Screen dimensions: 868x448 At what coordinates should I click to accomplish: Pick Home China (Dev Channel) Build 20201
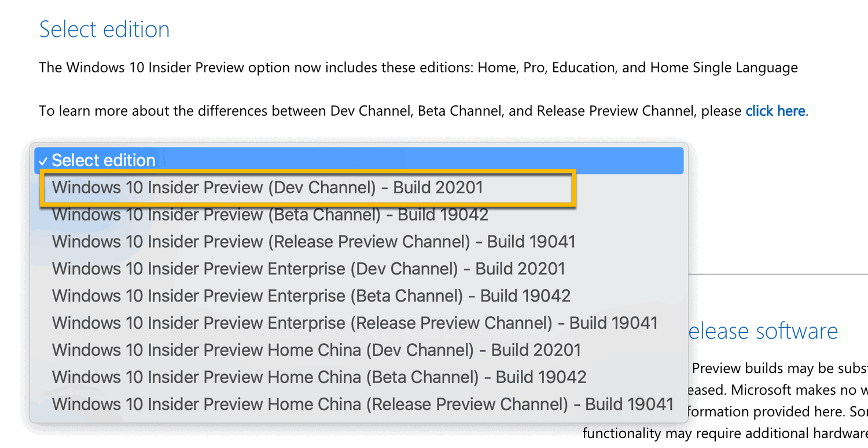[315, 350]
